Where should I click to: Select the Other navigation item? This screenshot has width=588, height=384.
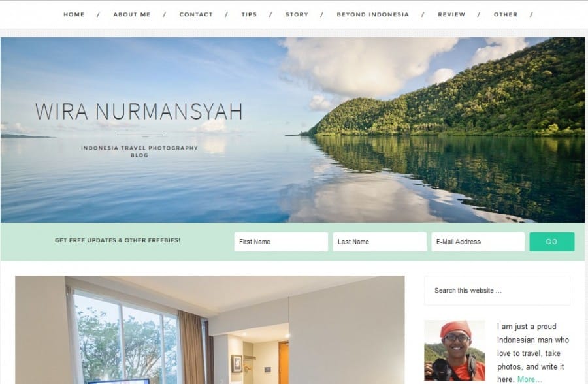click(x=506, y=14)
